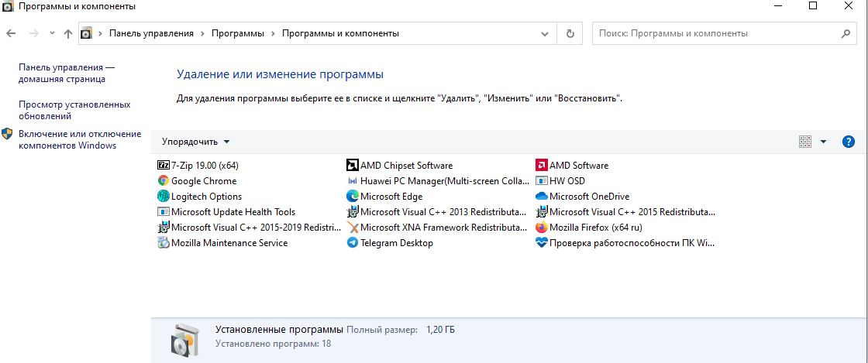Image resolution: width=868 pixels, height=363 pixels.
Task: Select the Microsoft Edge label
Action: (x=391, y=196)
